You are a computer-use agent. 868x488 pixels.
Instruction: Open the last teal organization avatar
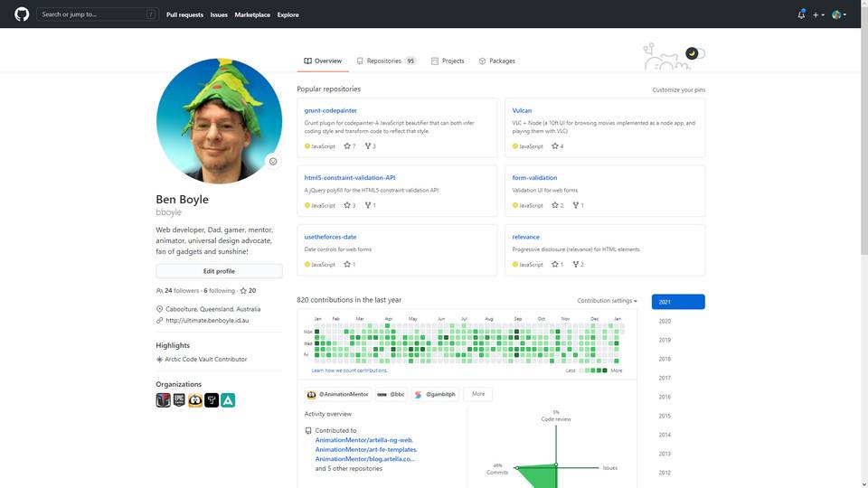coord(228,400)
